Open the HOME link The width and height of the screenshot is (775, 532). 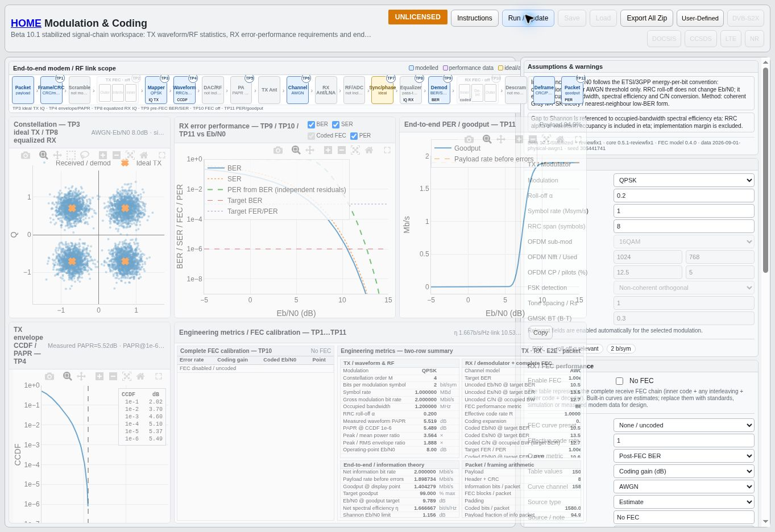pyautogui.click(x=26, y=23)
